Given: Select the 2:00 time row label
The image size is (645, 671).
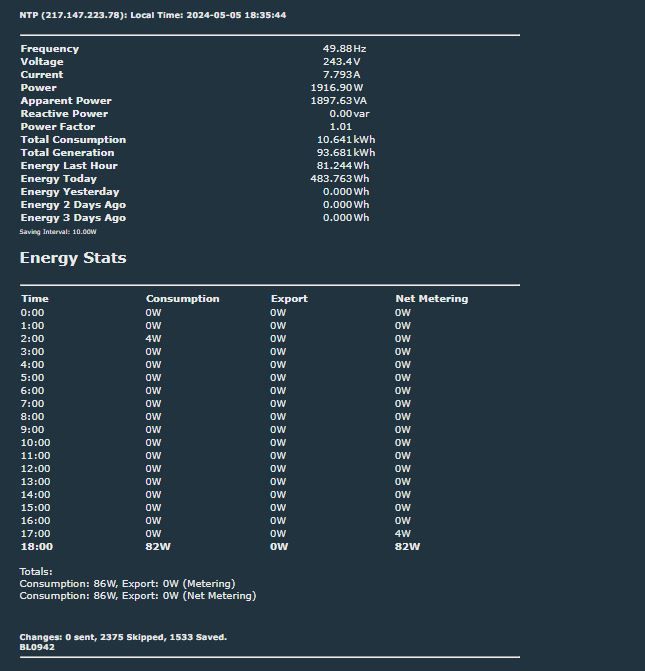Looking at the screenshot, I should tap(33, 339).
